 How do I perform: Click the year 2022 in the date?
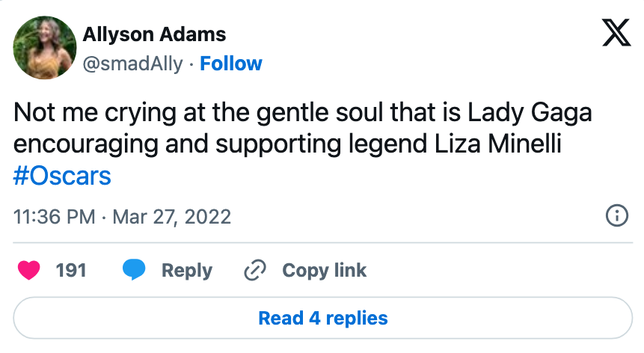click(x=206, y=217)
